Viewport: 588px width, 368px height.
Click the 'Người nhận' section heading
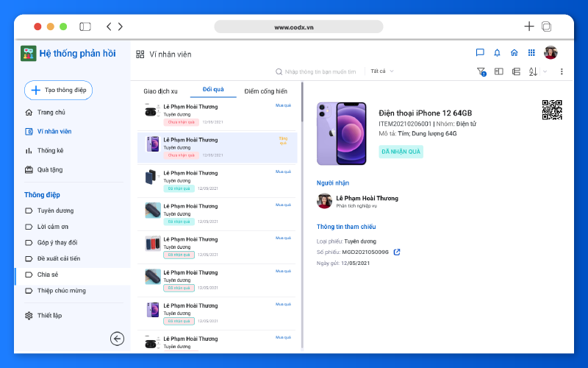[333, 183]
